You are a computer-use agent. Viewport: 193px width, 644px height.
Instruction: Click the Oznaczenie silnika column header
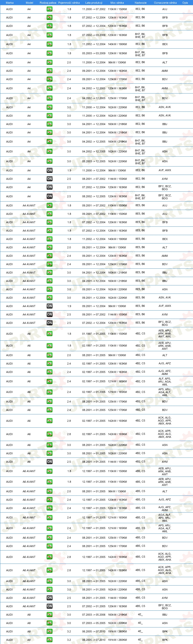coord(165,3)
